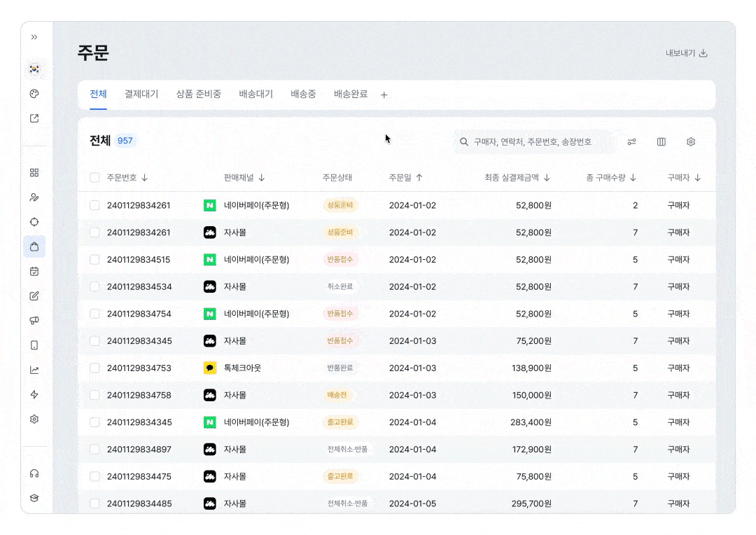The image size is (756, 535).
Task: Open the dashboard grid icon in sidebar
Action: 34,172
